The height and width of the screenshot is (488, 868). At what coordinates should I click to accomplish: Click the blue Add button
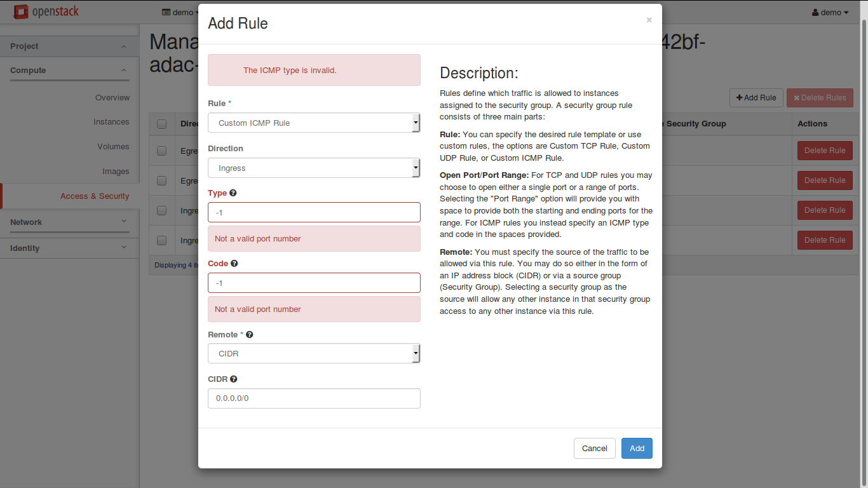[x=637, y=449]
